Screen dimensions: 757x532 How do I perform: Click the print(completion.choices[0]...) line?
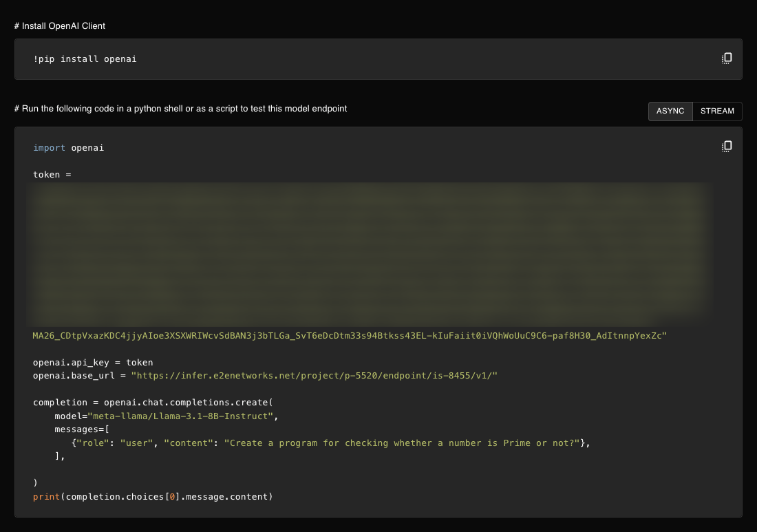(x=153, y=497)
